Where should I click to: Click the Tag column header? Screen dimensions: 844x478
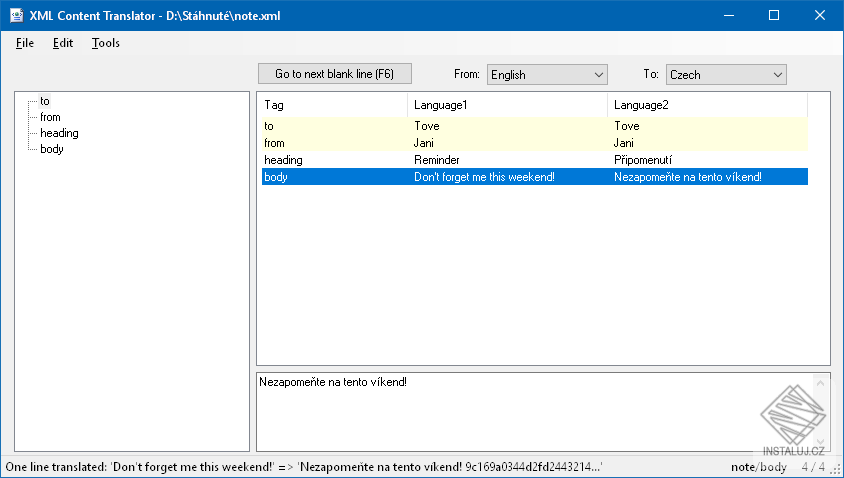pos(334,105)
